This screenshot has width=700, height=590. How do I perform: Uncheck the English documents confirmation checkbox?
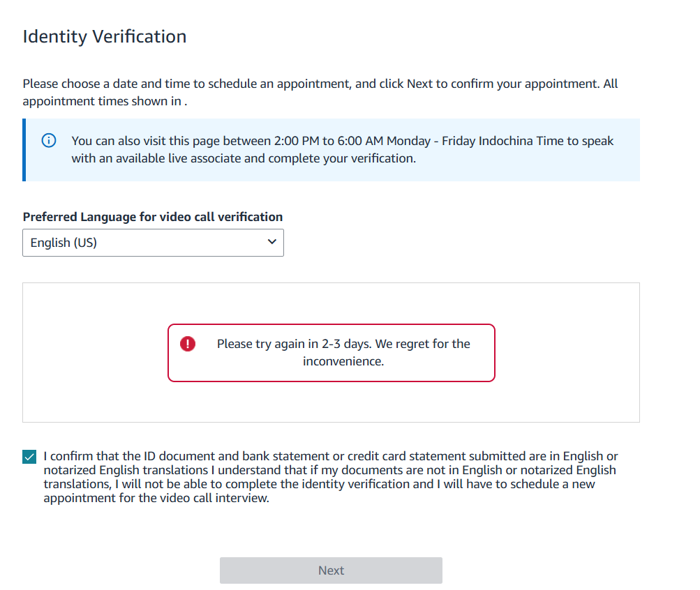coord(29,457)
